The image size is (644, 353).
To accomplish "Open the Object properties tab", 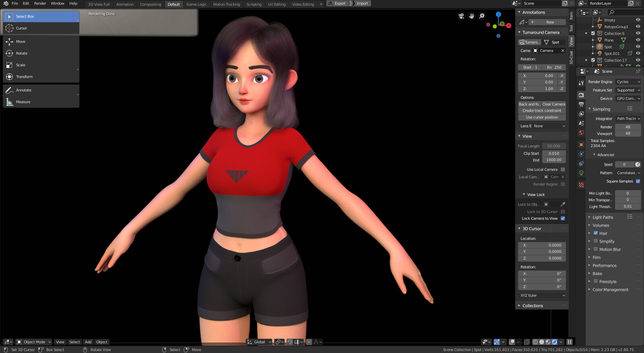I will coord(581,145).
